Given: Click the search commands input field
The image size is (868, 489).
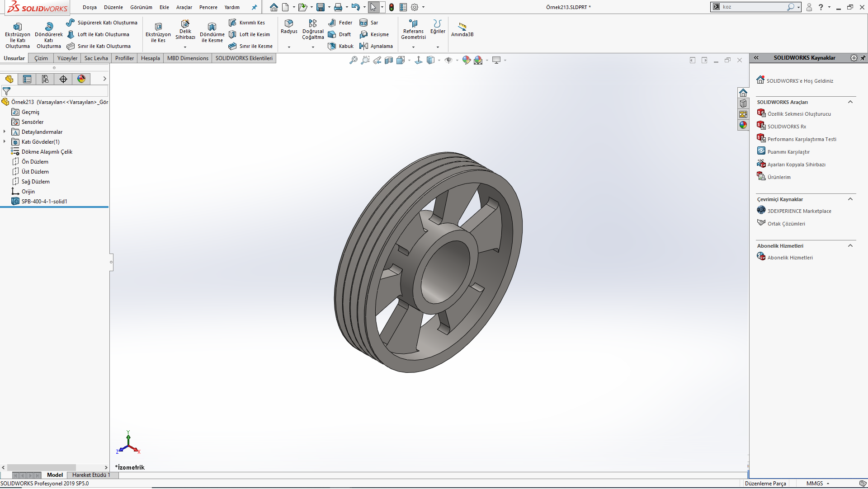Looking at the screenshot, I should pos(753,7).
